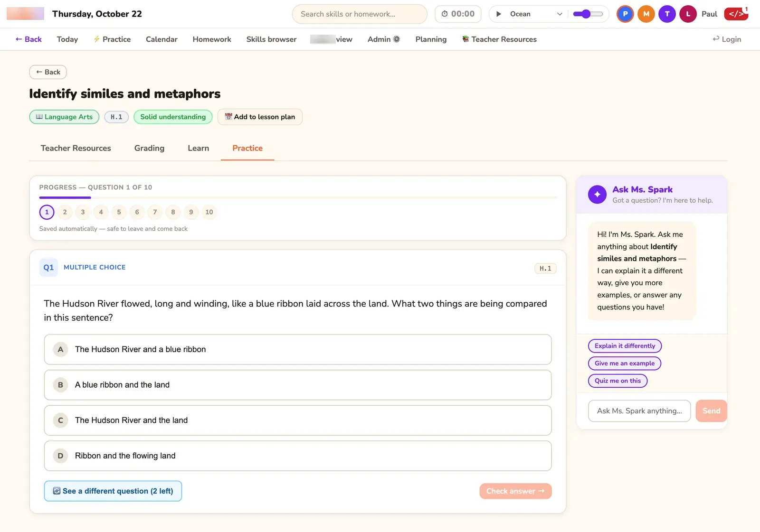
Task: Open the Calendar page
Action: [x=161, y=39]
